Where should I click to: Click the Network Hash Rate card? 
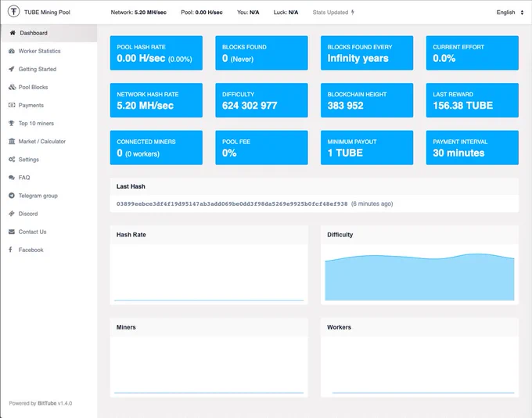[156, 100]
